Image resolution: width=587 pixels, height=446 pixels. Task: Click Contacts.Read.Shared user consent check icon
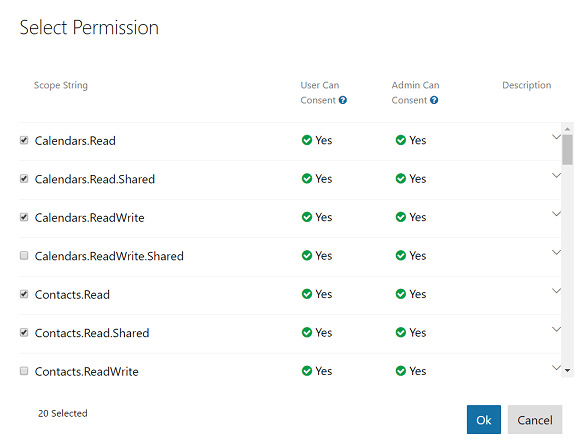pos(307,333)
